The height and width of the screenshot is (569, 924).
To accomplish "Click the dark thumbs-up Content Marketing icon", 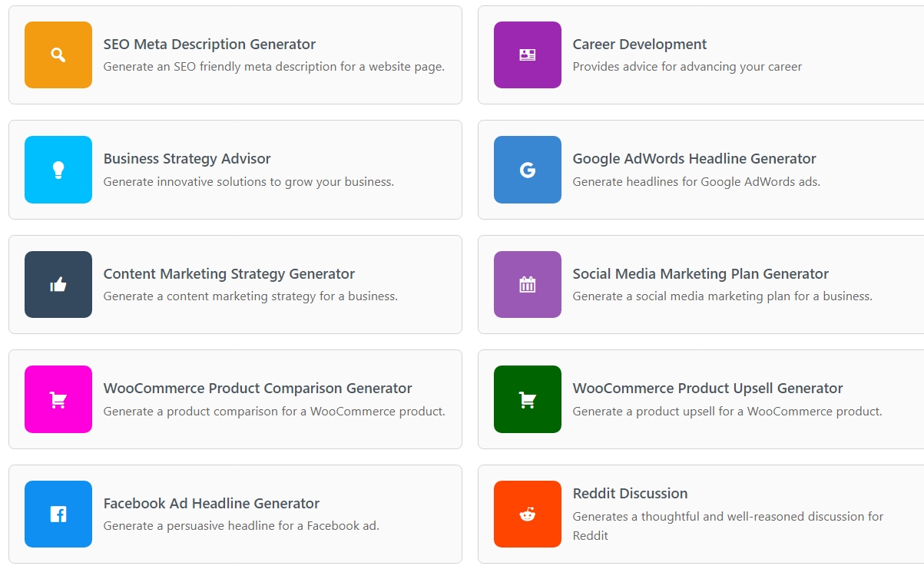I will (58, 284).
